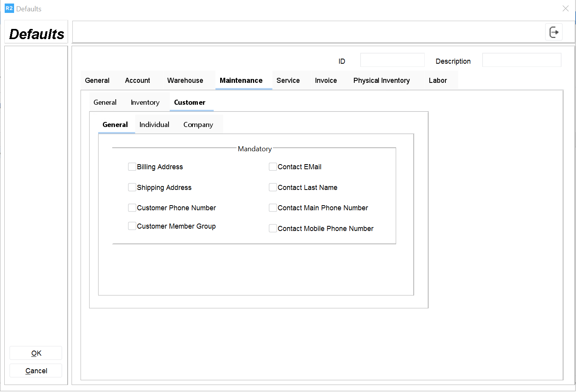Screen dimensions: 576x392
Task: Check the Shipping Address option
Action: (132, 188)
